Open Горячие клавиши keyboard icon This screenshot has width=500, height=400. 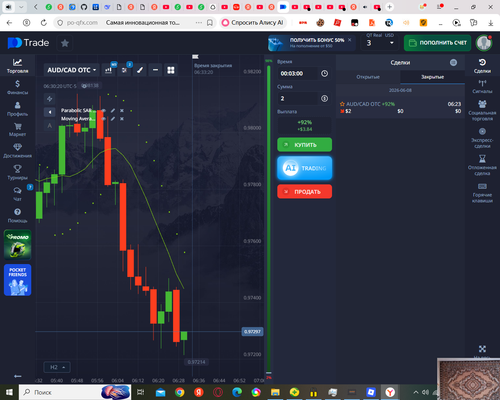482,193
